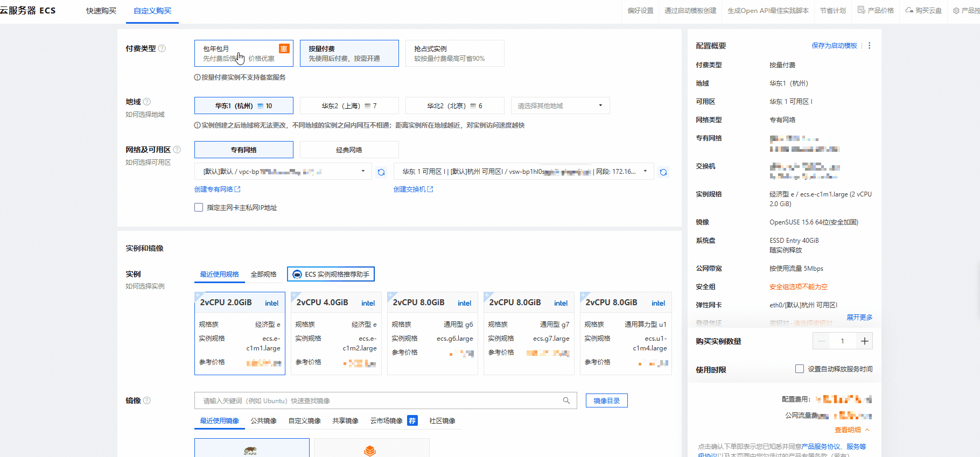The width and height of the screenshot is (980, 457).
Task: Select 包年包月 billing type
Action: click(244, 53)
